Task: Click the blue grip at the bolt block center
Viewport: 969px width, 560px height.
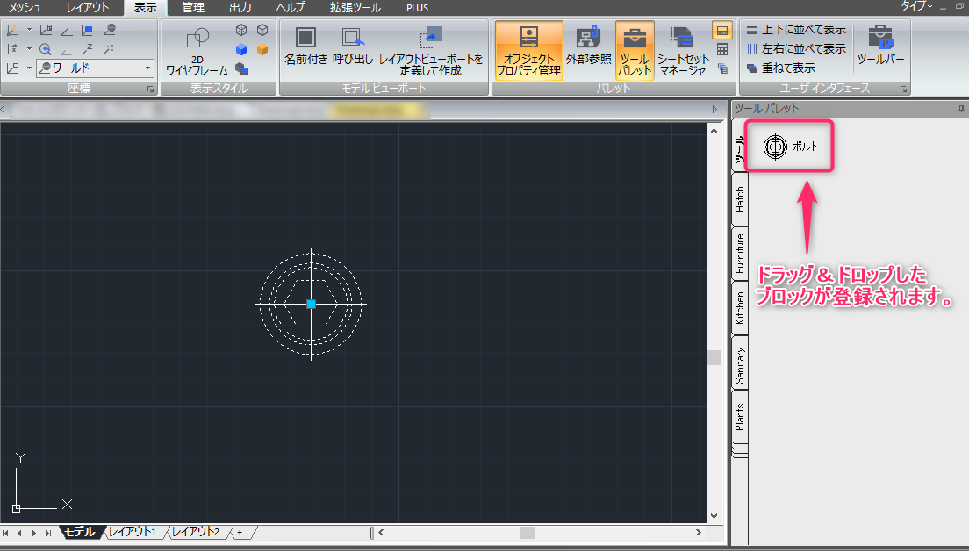Action: [x=311, y=304]
